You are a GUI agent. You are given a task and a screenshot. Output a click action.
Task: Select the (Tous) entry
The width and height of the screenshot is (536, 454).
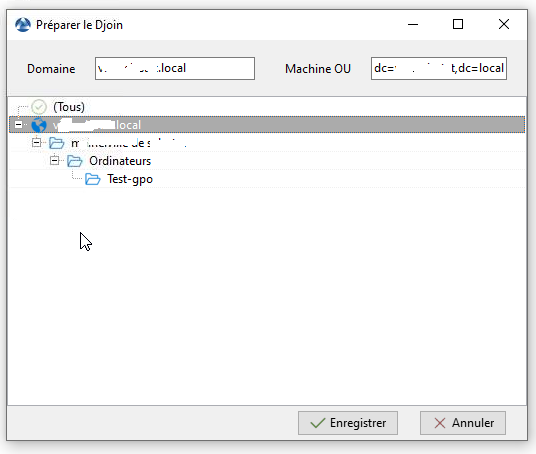(69, 107)
